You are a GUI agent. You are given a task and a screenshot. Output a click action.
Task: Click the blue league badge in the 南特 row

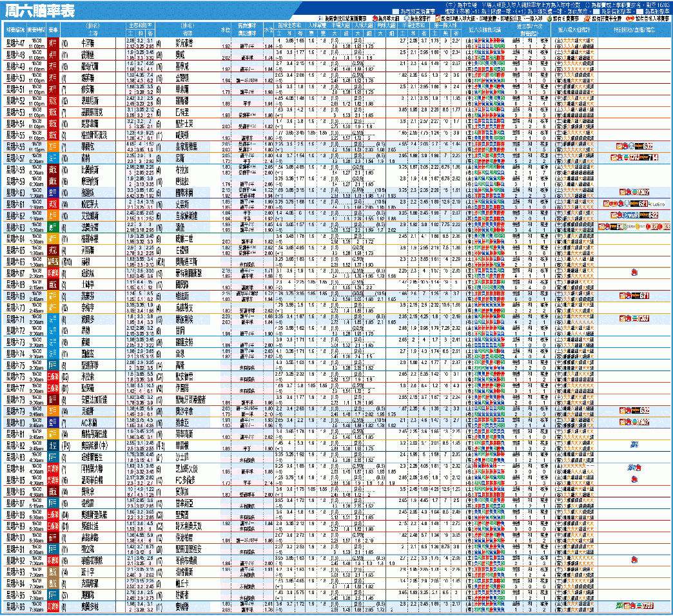[53, 159]
